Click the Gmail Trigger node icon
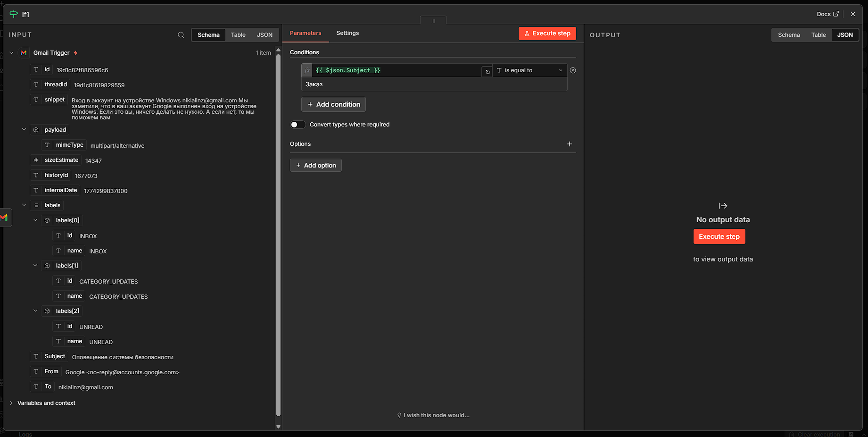The width and height of the screenshot is (868, 437). pos(24,53)
